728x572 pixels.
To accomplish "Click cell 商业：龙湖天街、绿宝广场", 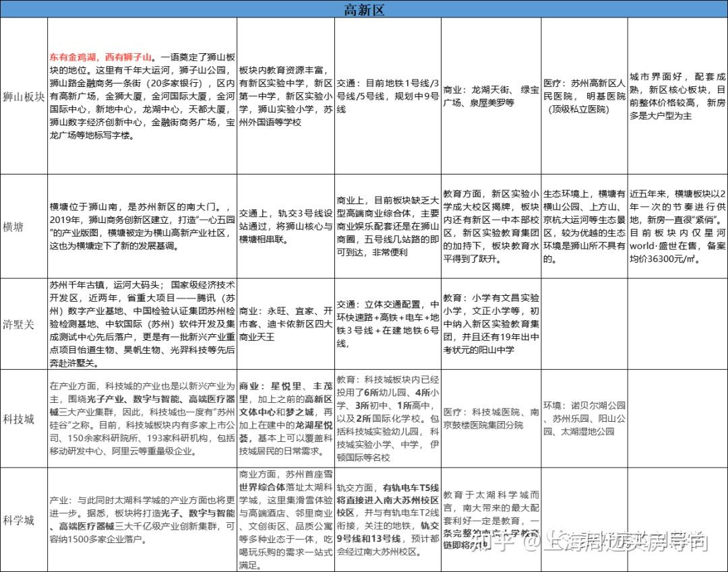I will [491, 96].
